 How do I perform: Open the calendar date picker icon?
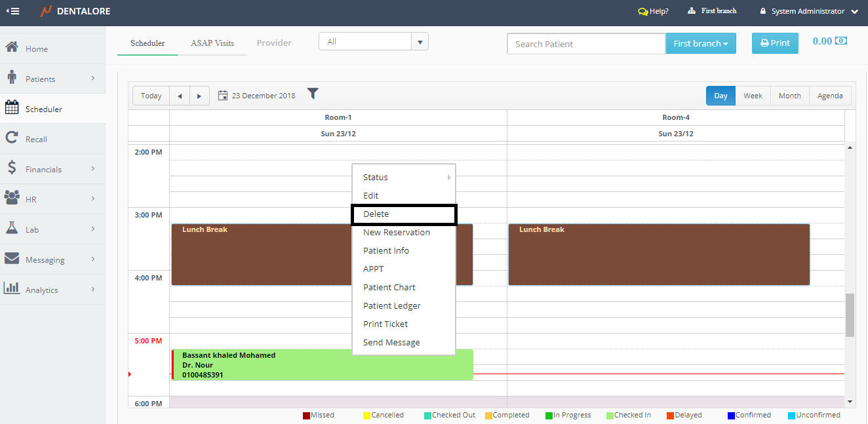click(223, 96)
